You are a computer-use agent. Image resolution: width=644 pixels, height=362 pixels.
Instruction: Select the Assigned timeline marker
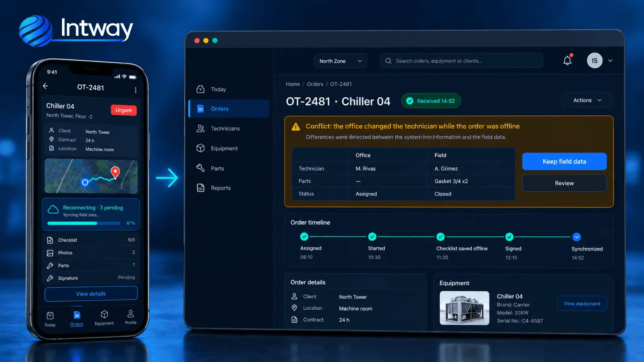[x=304, y=237]
